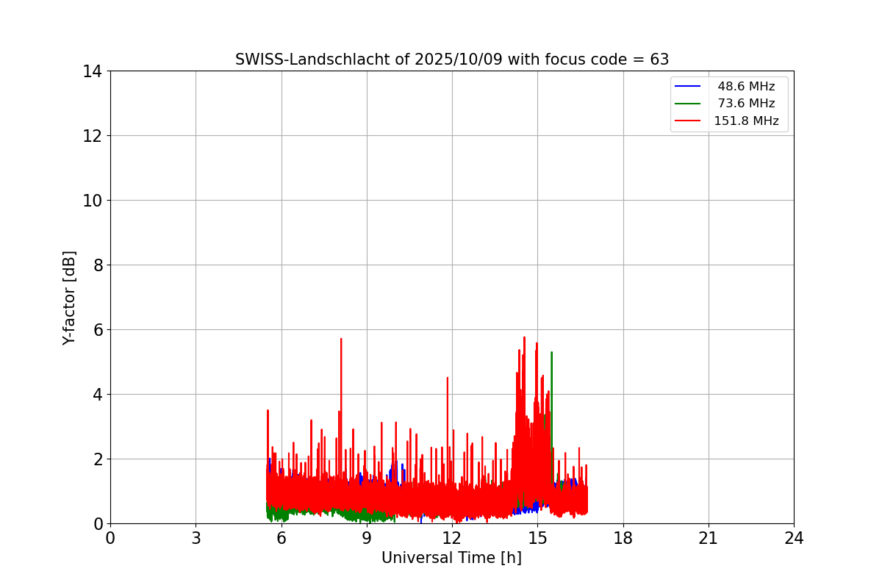882x588 pixels.
Task: Click the blue line swatch in legend
Action: (x=689, y=87)
